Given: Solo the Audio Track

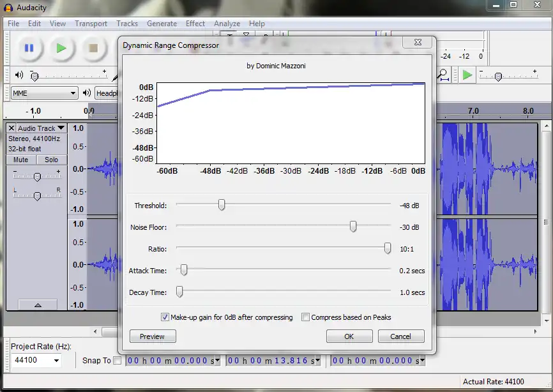Looking at the screenshot, I should click(x=52, y=160).
